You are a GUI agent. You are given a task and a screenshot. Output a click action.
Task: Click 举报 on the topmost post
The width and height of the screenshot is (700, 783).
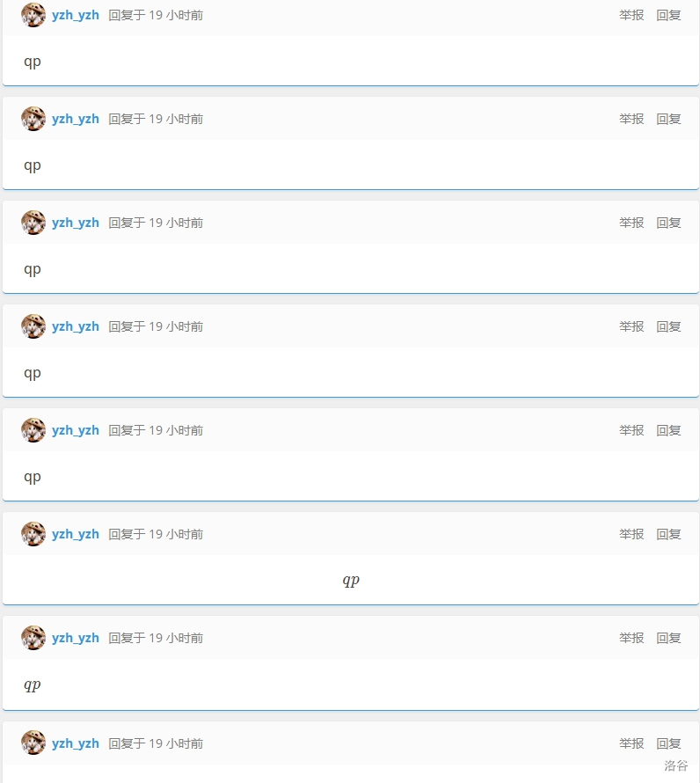[631, 15]
